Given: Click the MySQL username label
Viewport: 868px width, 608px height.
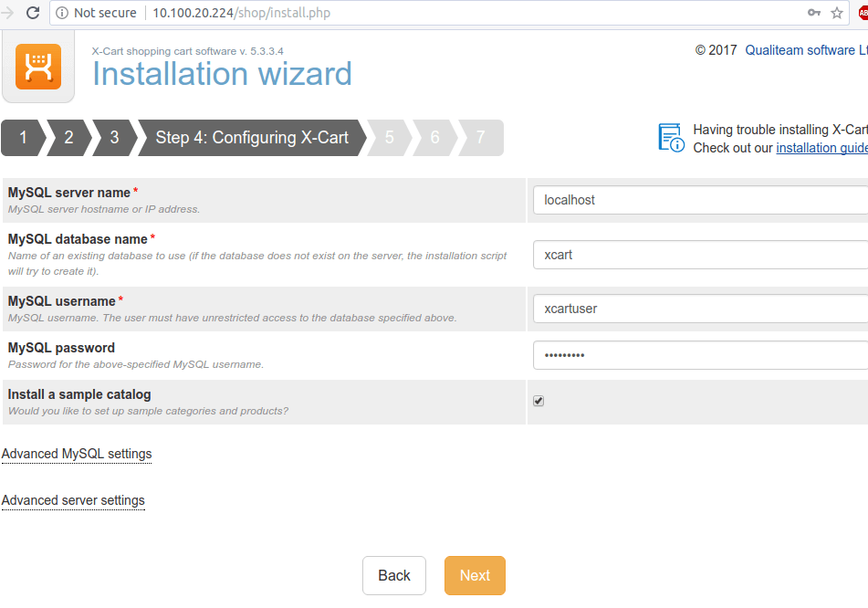Looking at the screenshot, I should [61, 301].
